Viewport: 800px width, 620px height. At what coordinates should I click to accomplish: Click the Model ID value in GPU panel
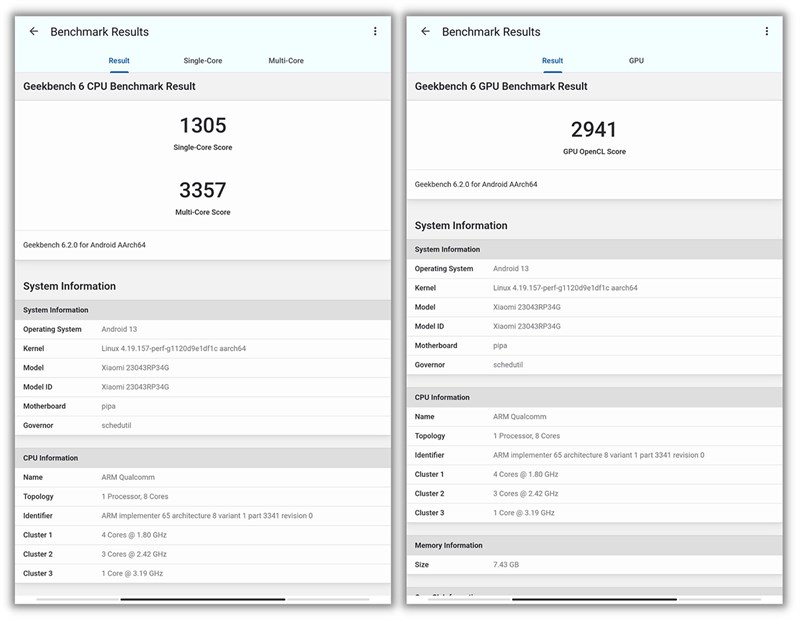527,326
